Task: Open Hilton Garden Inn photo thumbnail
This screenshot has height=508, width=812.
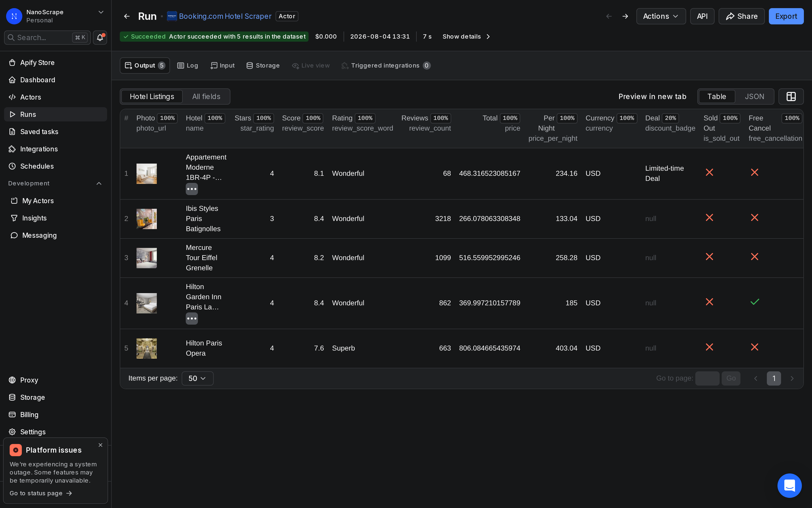Action: point(146,303)
